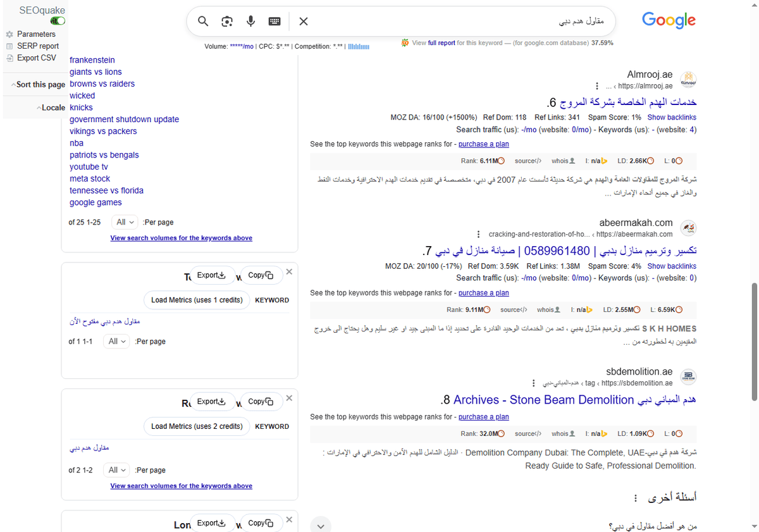Start a voice search with the microphone
Viewport: 759px width, 532px height.
click(x=250, y=21)
